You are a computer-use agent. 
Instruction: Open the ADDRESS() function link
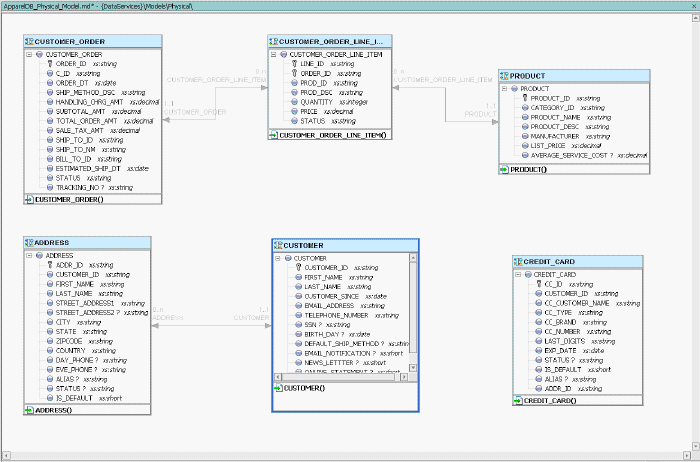[x=54, y=410]
